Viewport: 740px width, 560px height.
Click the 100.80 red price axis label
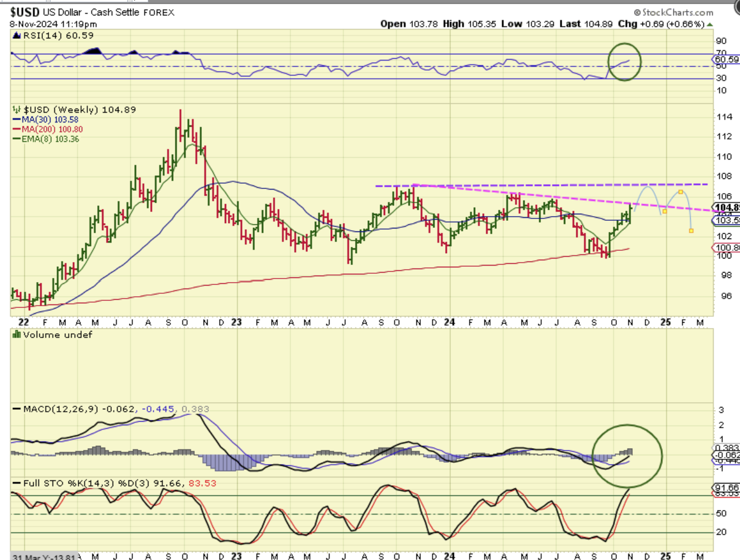pyautogui.click(x=725, y=248)
